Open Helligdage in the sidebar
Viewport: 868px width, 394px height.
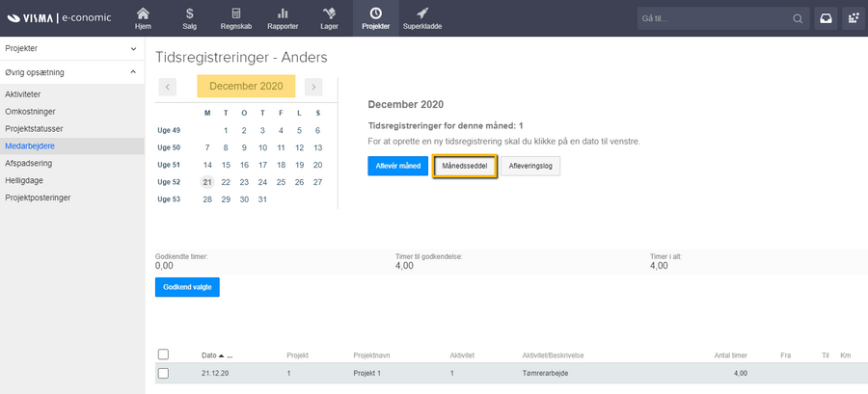tap(25, 180)
